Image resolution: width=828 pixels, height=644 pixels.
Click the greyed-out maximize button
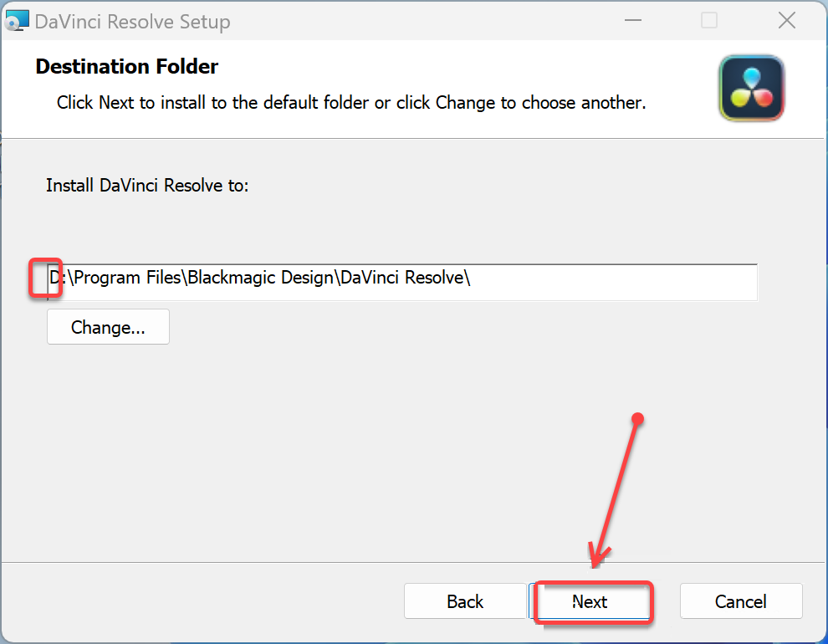pos(709,21)
